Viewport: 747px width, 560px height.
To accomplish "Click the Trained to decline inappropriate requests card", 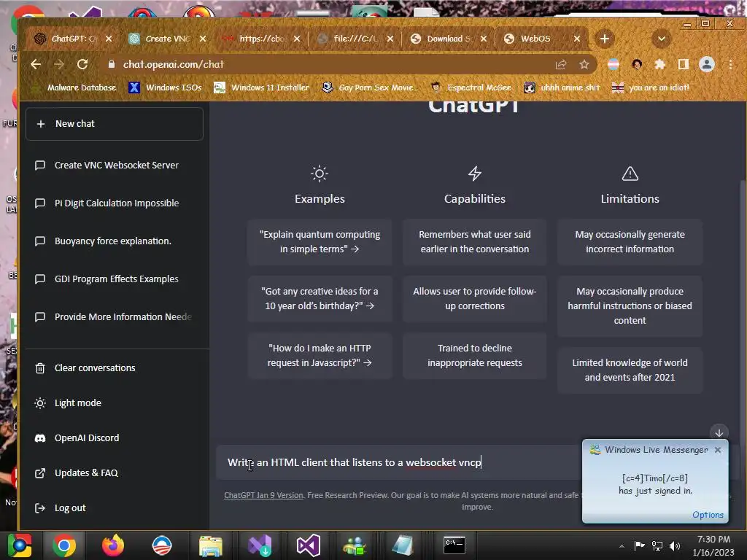I will [x=474, y=356].
